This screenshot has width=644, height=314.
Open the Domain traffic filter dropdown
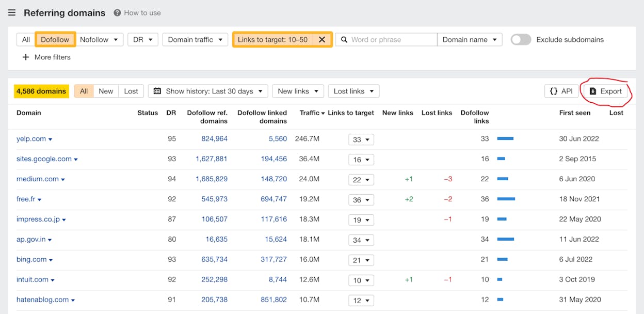click(195, 40)
